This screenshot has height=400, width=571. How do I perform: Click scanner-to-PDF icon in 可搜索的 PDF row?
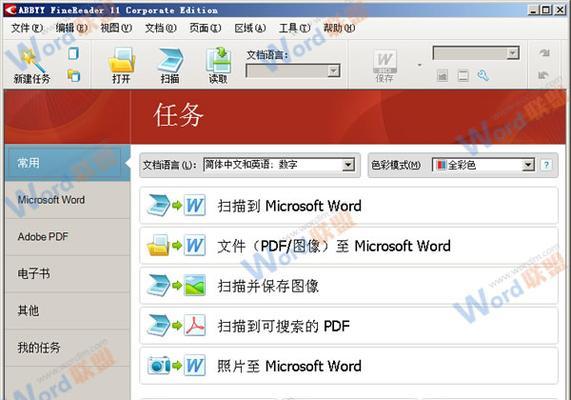point(176,325)
